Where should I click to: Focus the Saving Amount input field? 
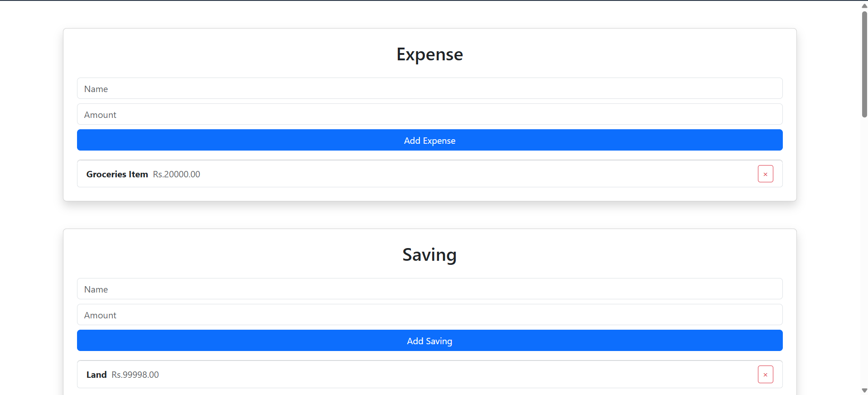click(429, 315)
